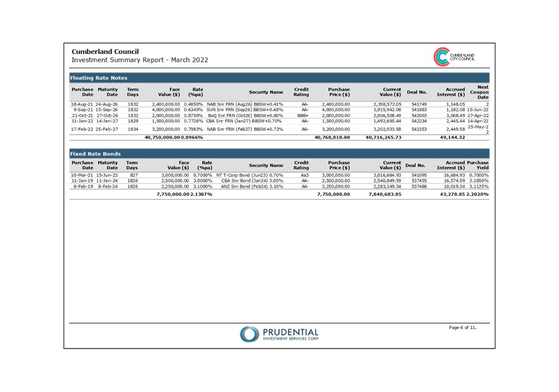Click the Cumberland City Council logo

point(454,57)
